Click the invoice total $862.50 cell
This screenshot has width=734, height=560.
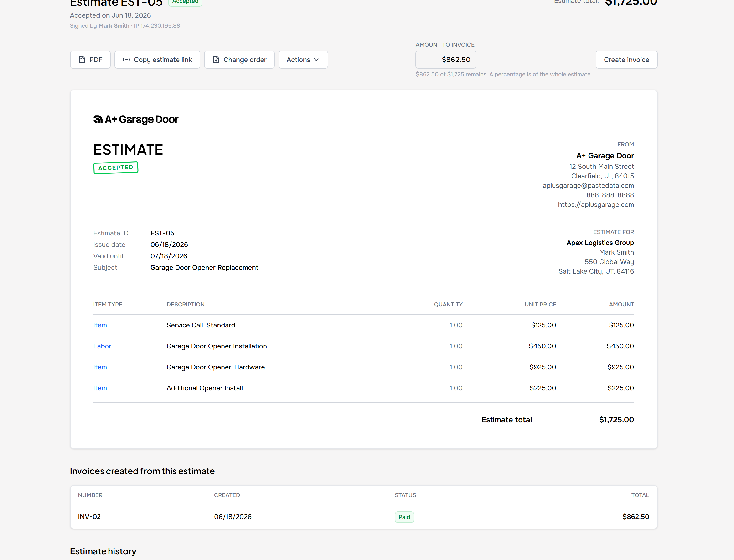636,517
